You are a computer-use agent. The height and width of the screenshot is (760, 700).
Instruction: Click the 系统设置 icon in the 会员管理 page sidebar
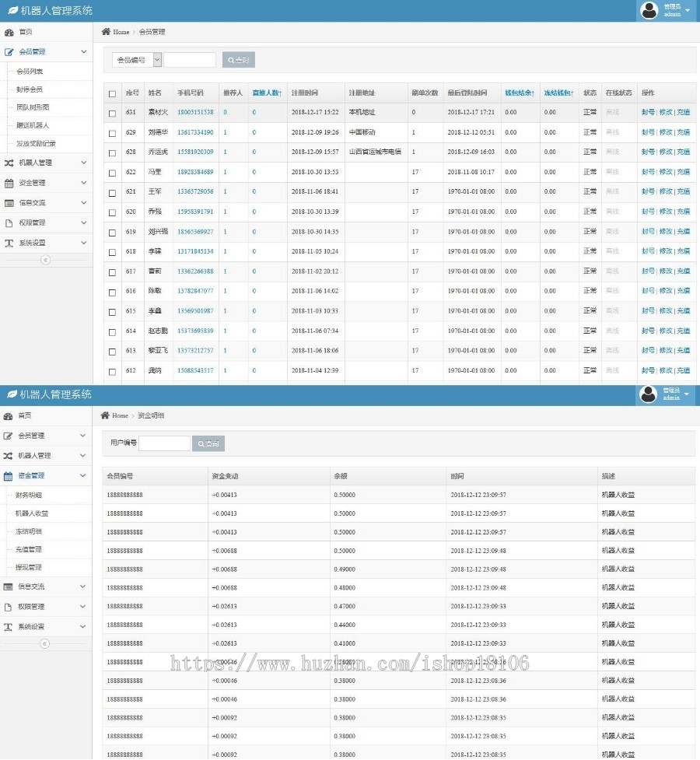click(x=9, y=243)
